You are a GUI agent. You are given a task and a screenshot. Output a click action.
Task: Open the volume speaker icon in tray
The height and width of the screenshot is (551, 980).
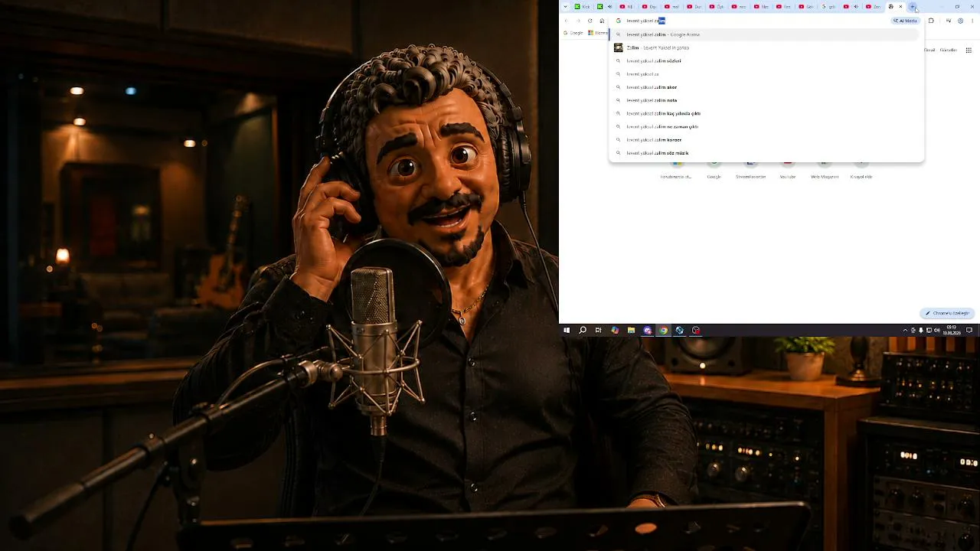(x=937, y=331)
